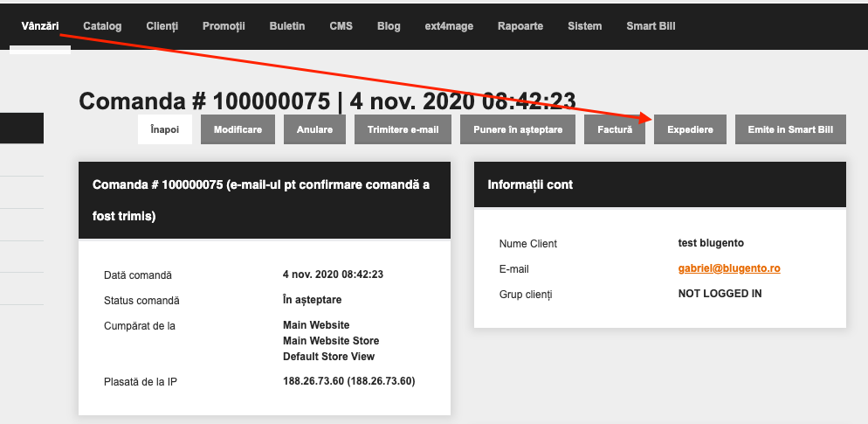The image size is (868, 424).
Task: Open the Blog menu
Action: (x=389, y=26)
